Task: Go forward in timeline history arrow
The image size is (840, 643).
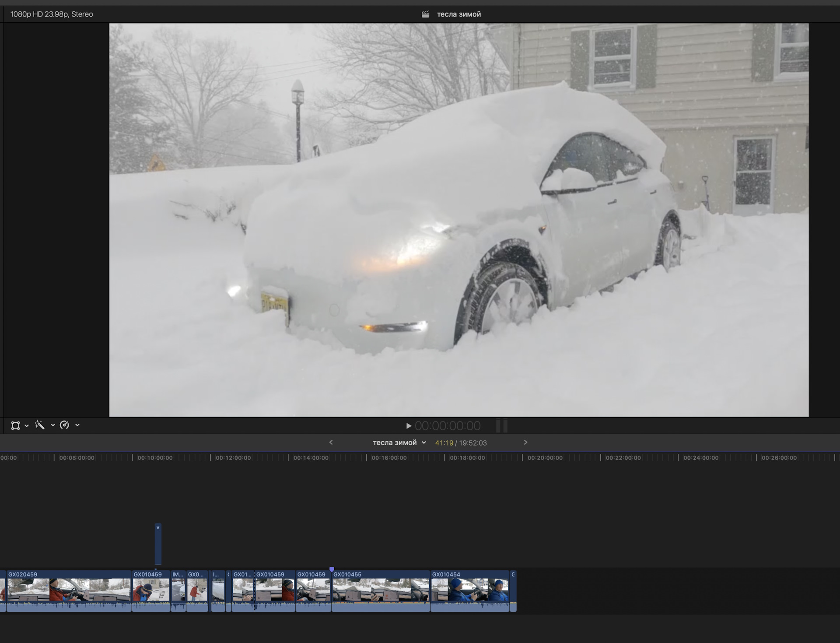Action: pos(525,443)
